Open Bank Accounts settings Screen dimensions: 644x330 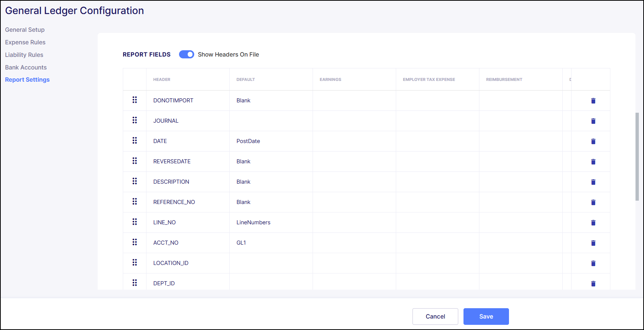[x=26, y=67]
